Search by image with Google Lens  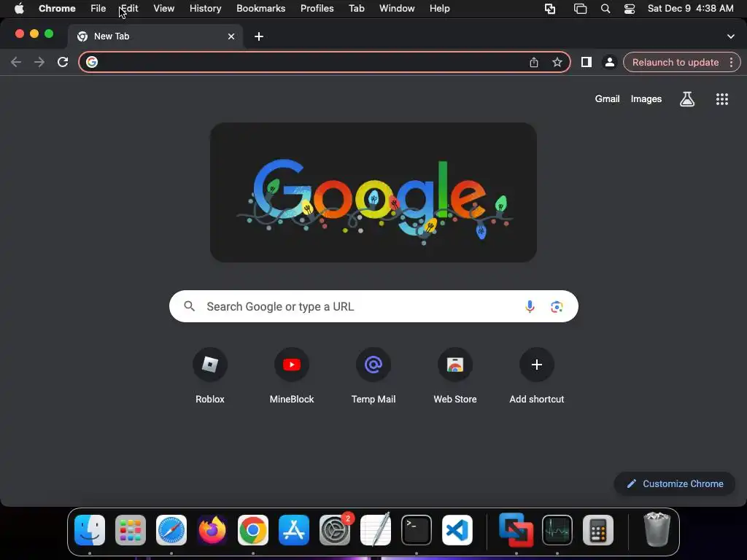pos(557,307)
